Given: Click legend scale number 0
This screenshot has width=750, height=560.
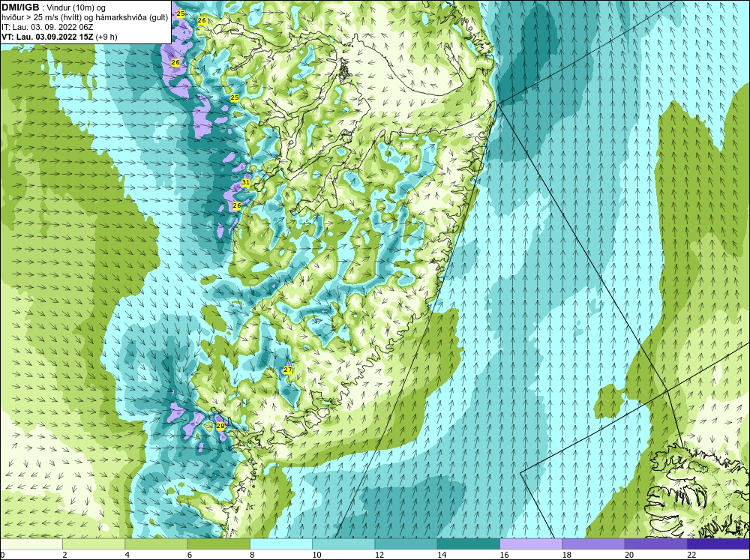Looking at the screenshot, I should point(2,555).
